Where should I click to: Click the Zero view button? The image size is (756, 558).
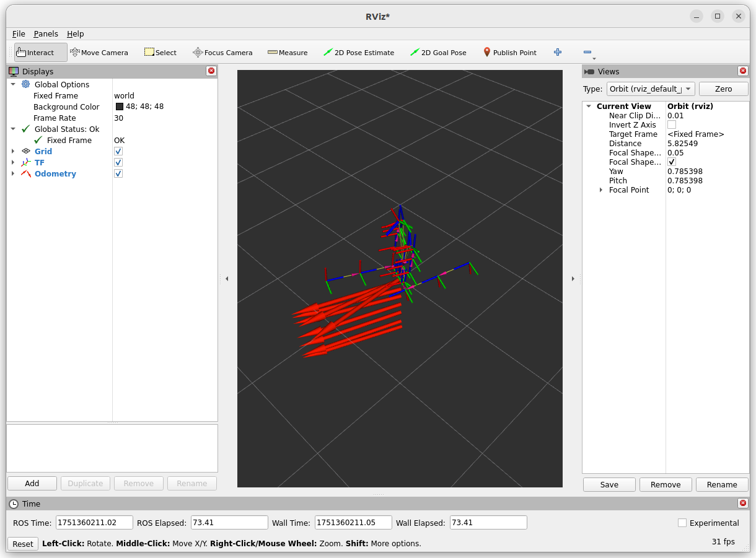pyautogui.click(x=723, y=89)
